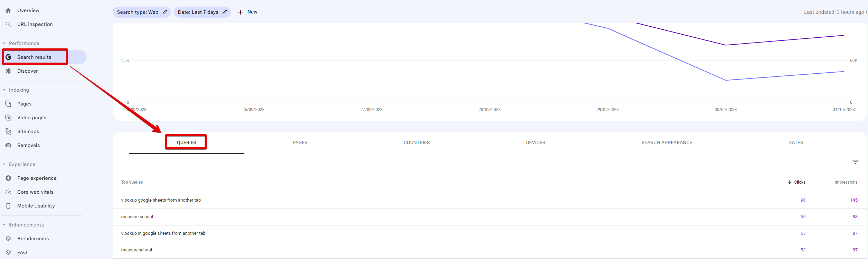Screen dimensions: 868x259
Task: Click query 'measureschool' row
Action: click(490, 250)
